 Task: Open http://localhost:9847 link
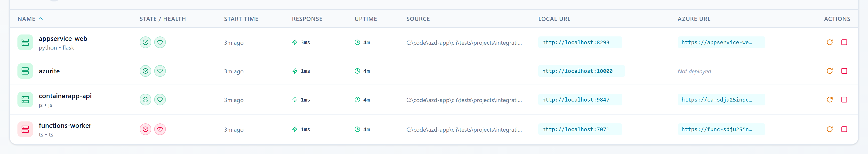coord(580,100)
